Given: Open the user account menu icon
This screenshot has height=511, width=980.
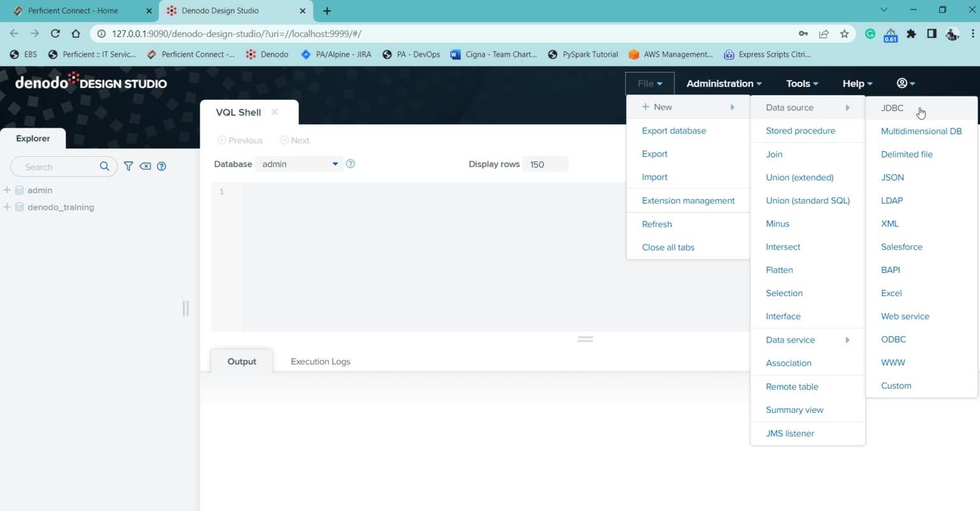Looking at the screenshot, I should point(905,84).
